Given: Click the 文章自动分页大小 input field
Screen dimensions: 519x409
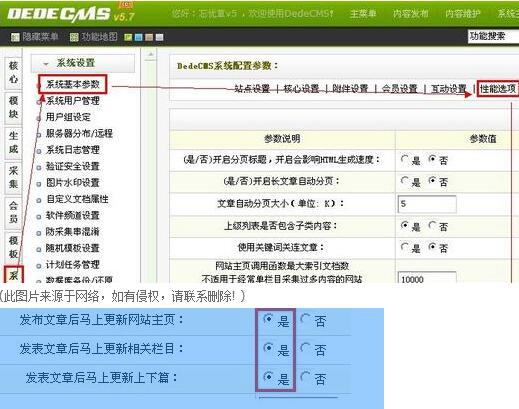Looking at the screenshot, I should [427, 204].
